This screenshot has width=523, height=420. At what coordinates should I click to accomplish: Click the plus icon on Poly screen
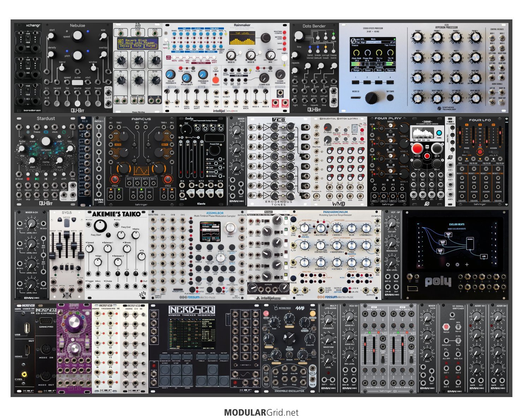[x=467, y=264]
